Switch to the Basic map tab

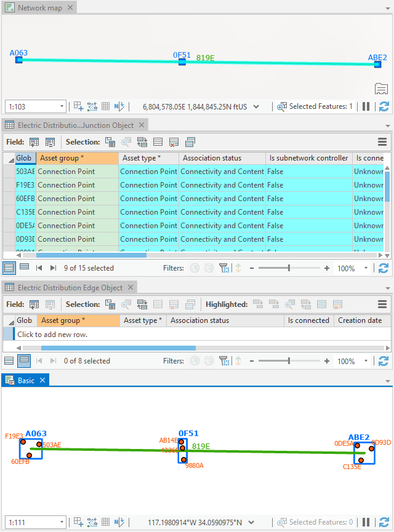pyautogui.click(x=26, y=381)
